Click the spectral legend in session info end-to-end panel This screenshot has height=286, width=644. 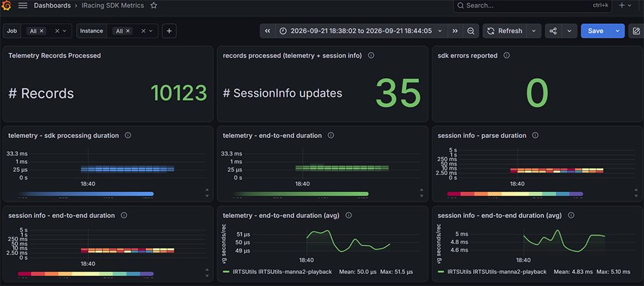tap(86, 273)
